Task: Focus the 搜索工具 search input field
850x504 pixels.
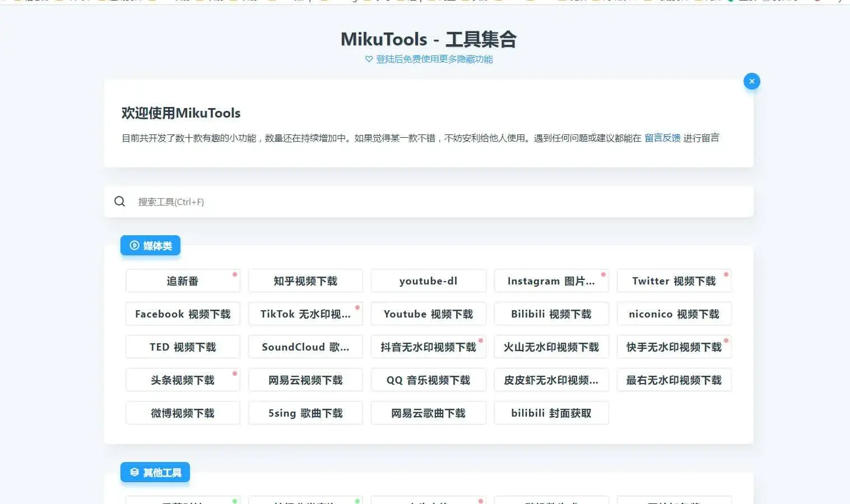Action: tap(429, 202)
